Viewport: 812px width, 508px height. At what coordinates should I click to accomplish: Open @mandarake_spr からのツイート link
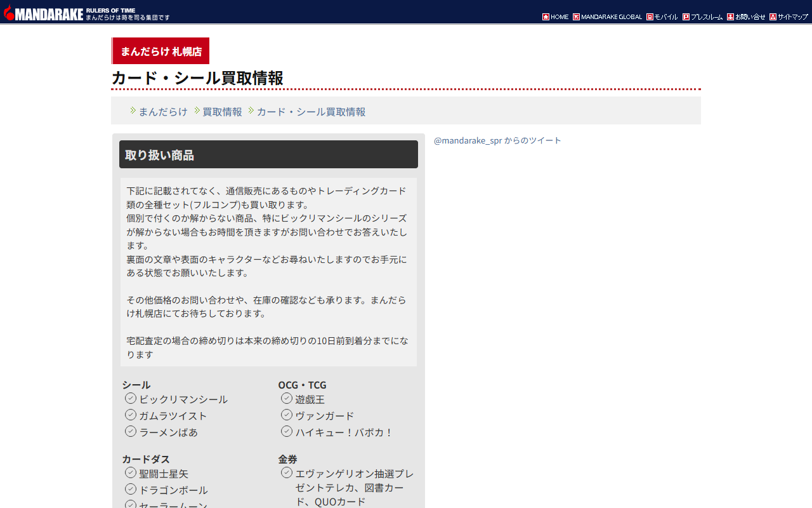497,140
